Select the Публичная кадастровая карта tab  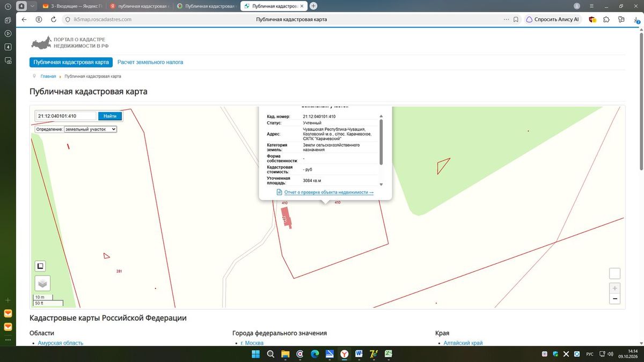tap(71, 62)
